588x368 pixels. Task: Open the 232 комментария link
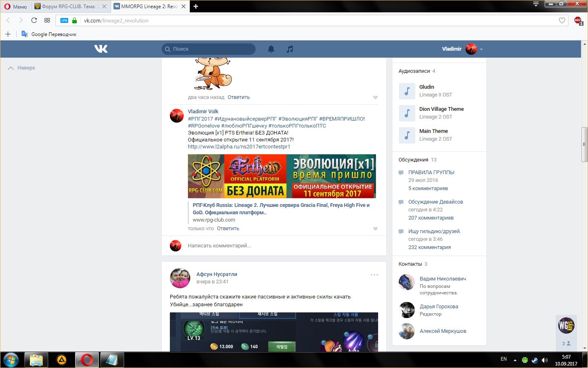point(430,247)
